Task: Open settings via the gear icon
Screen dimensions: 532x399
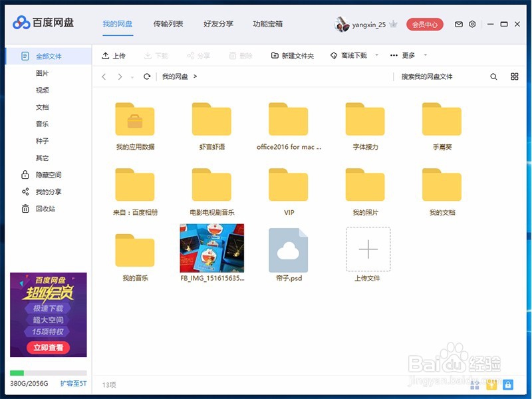Action: pos(473,23)
